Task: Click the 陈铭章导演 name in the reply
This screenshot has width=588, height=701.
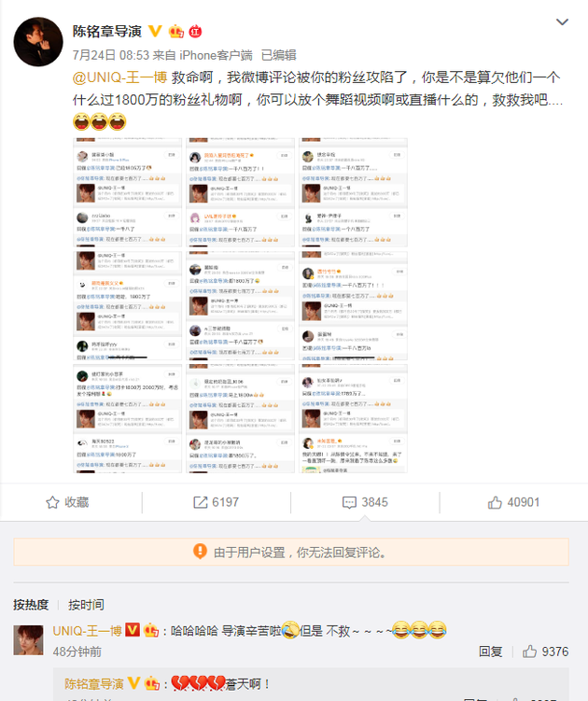Action: (x=94, y=684)
